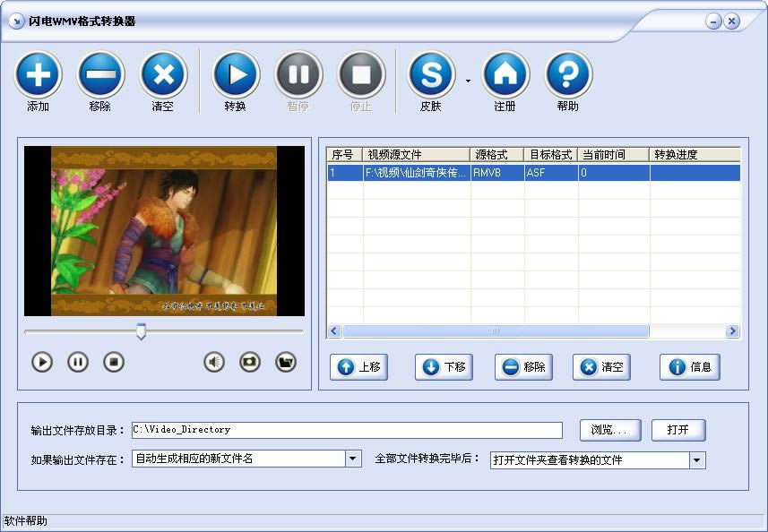The image size is (768, 532).
Task: Click the 打开 output folder button
Action: [x=678, y=430]
